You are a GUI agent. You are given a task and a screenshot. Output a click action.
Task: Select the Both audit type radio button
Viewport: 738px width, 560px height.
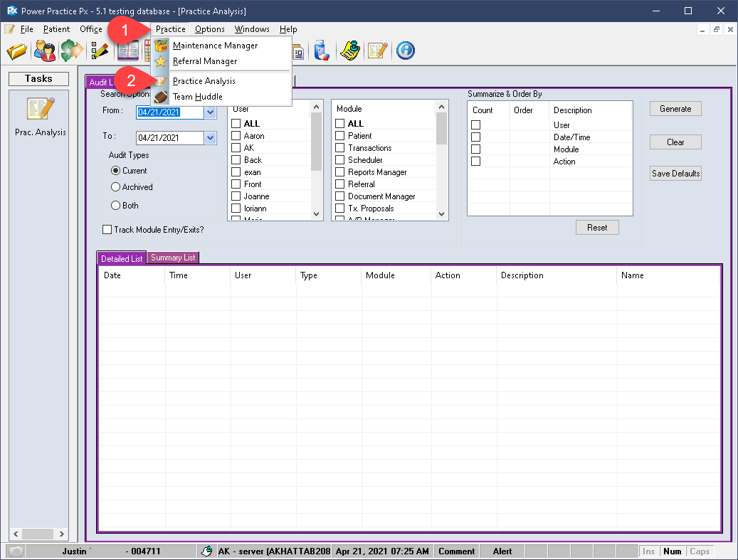coord(115,205)
